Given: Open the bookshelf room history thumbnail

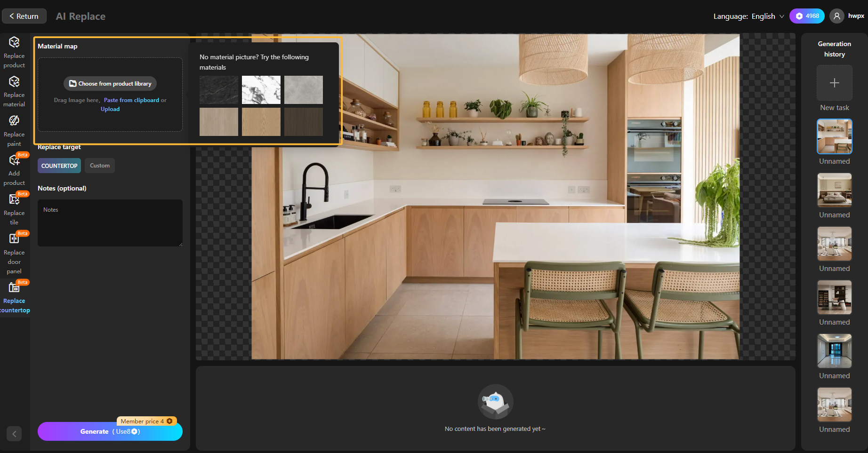Looking at the screenshot, I should (835, 297).
